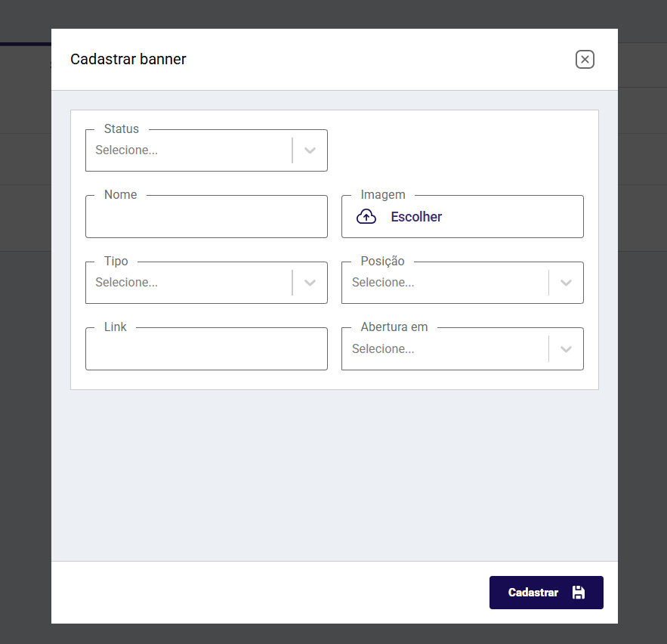Focus the Nome text field
The height and width of the screenshot is (644, 667).
coord(206,217)
